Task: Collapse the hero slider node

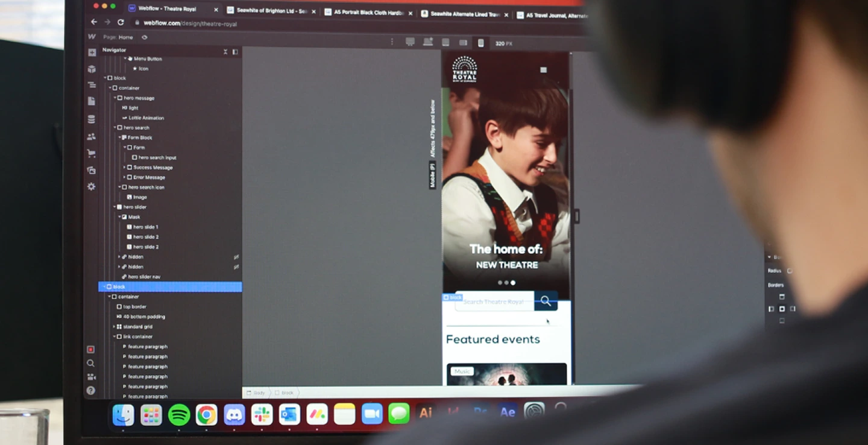Action: 115,207
